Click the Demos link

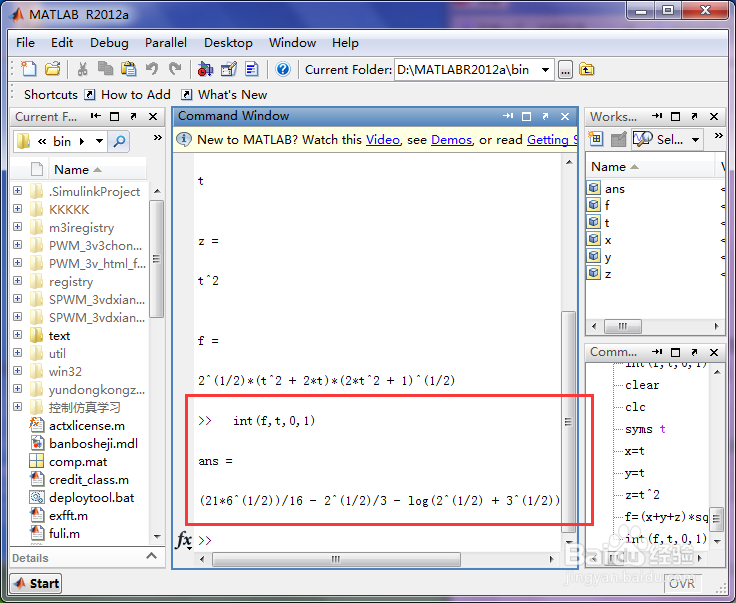[452, 140]
